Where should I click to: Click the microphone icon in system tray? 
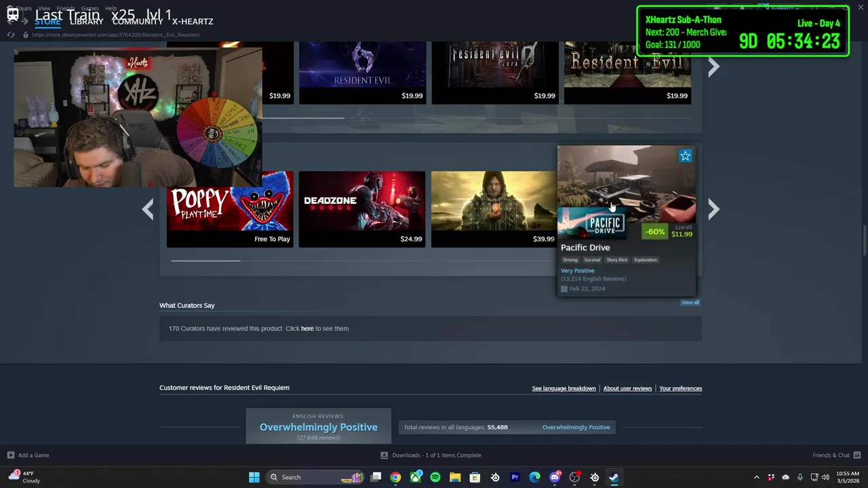point(800,477)
